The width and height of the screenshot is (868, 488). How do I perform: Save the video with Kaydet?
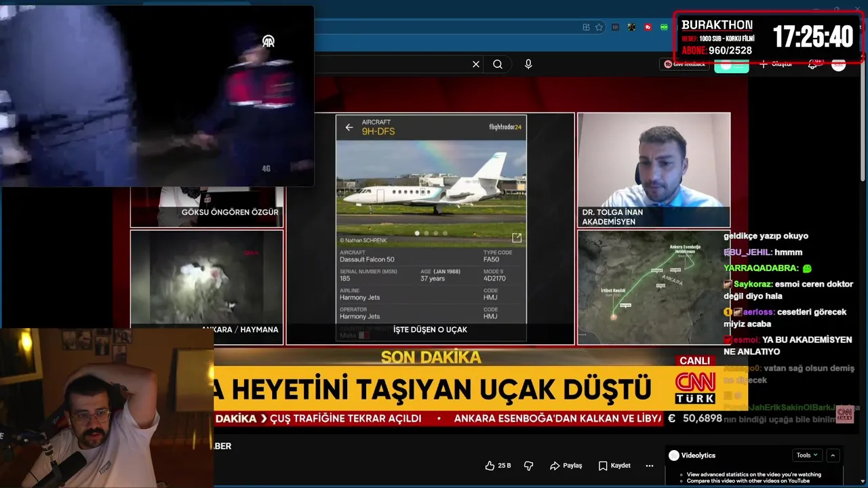(614, 466)
